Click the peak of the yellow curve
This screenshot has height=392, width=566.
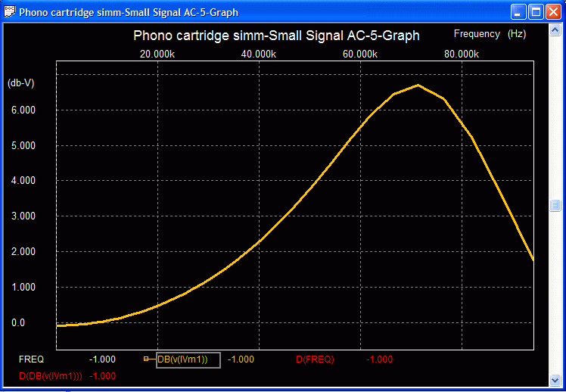coord(418,86)
